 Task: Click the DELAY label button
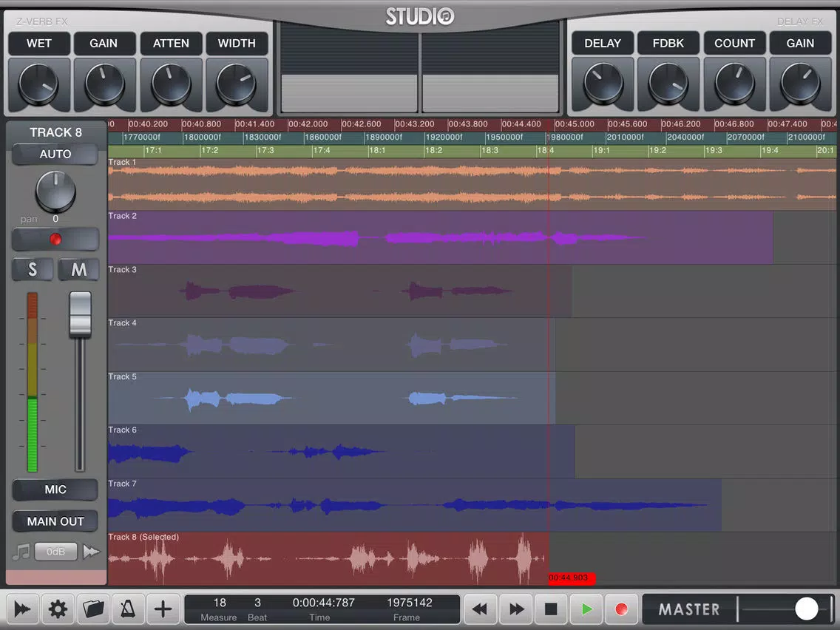click(603, 44)
